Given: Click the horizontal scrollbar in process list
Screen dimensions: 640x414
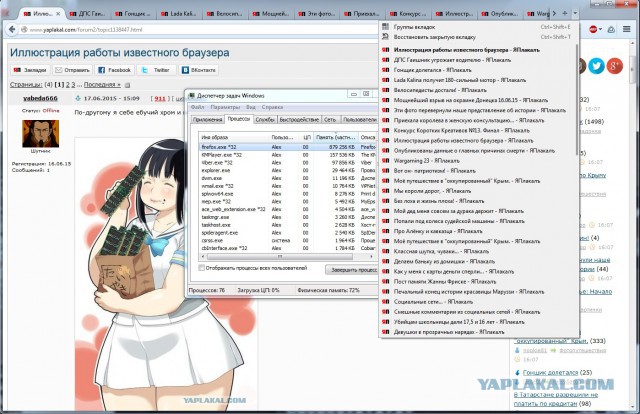Looking at the screenshot, I should (280, 257).
